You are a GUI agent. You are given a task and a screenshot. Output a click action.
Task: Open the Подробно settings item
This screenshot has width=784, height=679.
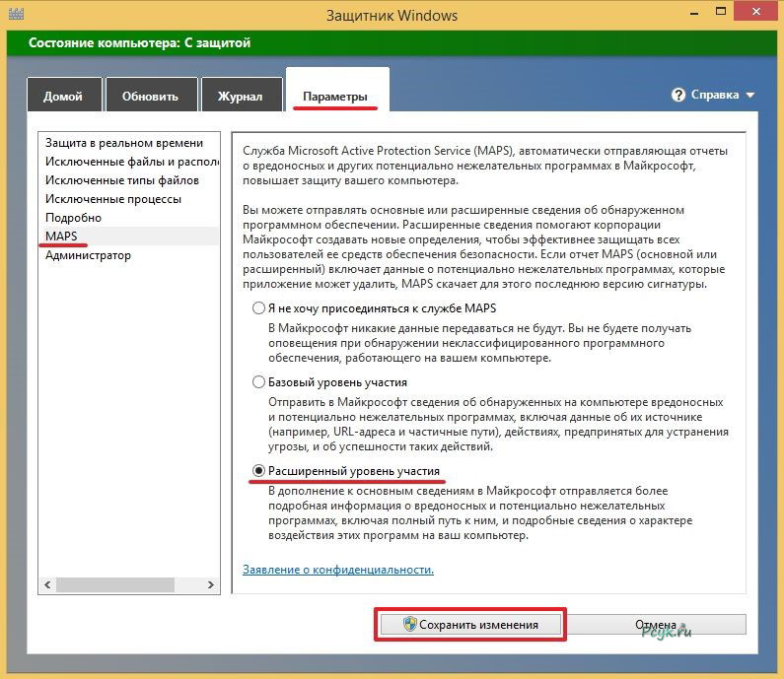click(x=128, y=218)
